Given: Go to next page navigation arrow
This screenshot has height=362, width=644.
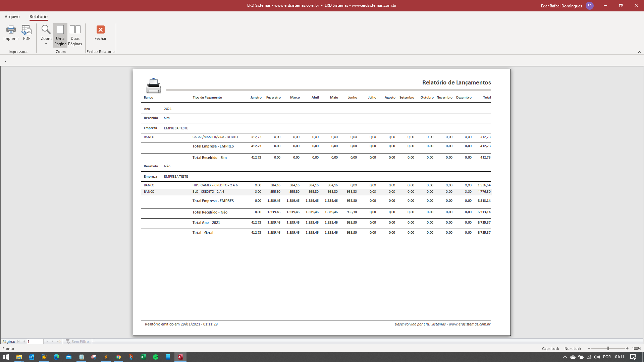Looking at the screenshot, I should (47, 342).
